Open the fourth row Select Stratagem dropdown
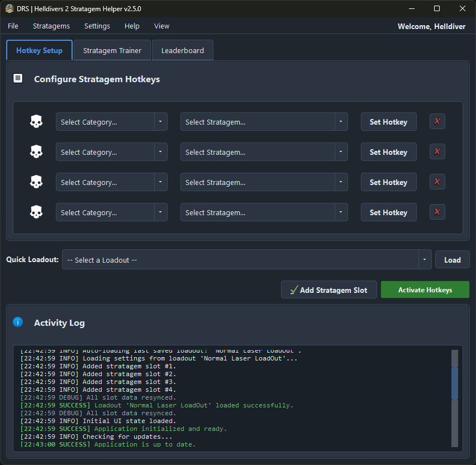This screenshot has width=476, height=465. (264, 212)
